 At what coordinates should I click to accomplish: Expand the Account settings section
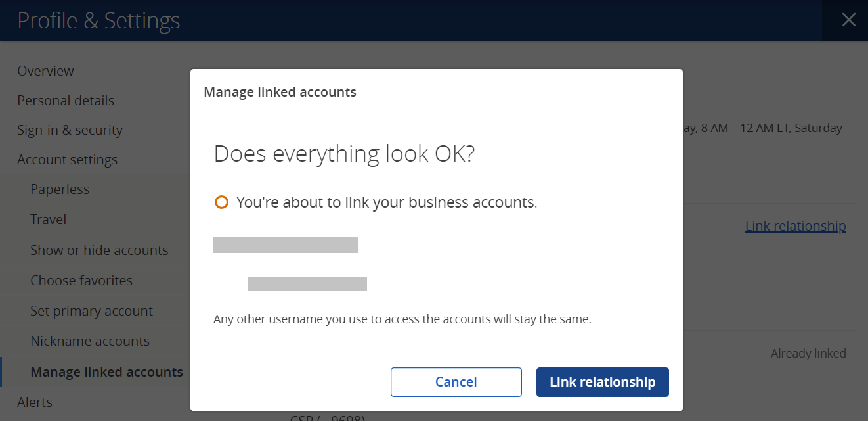[67, 159]
